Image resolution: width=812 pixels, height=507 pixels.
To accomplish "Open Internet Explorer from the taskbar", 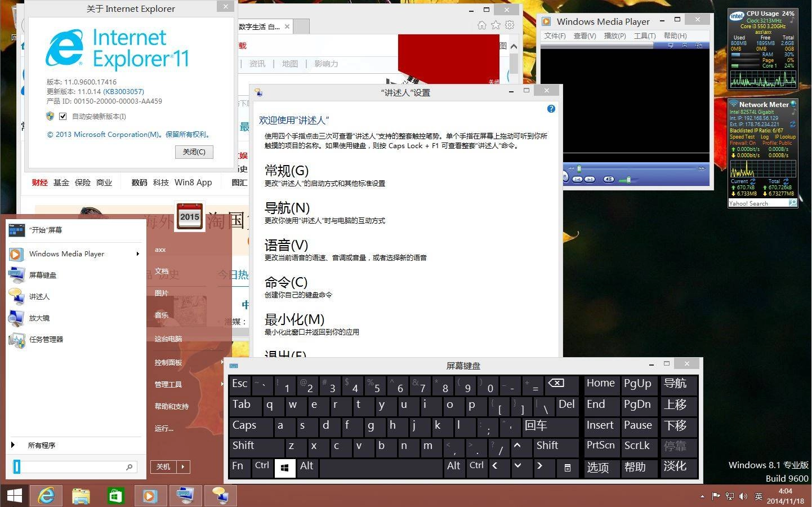I will click(x=47, y=495).
